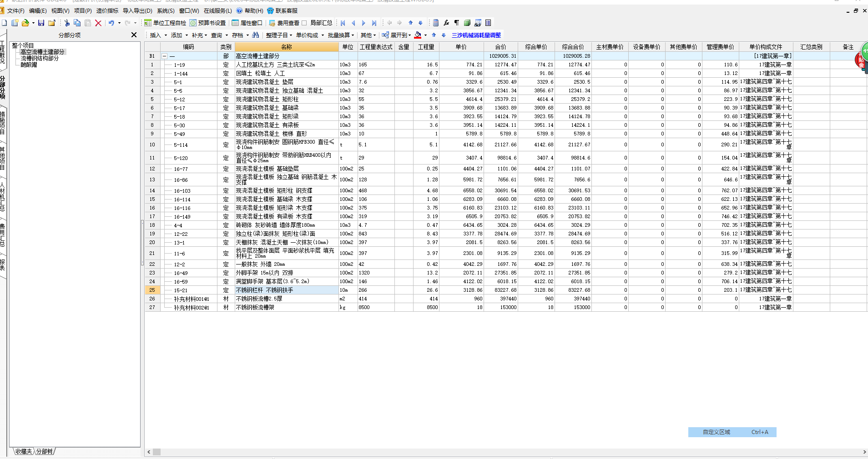Image resolution: width=868 pixels, height=459 pixels.
Task: Click the 自定义区域 Ctrl+A button
Action: [732, 432]
